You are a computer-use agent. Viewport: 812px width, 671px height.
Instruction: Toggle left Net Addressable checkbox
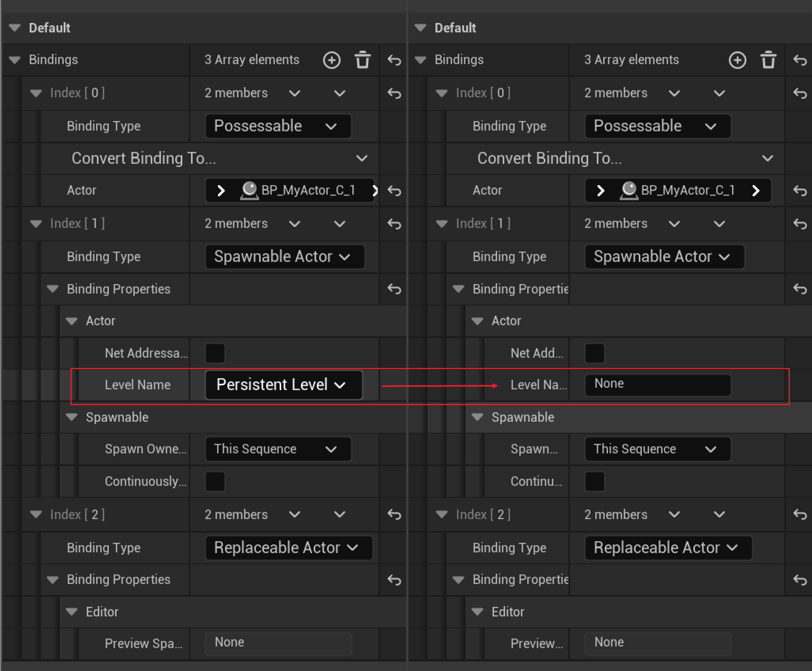point(215,353)
